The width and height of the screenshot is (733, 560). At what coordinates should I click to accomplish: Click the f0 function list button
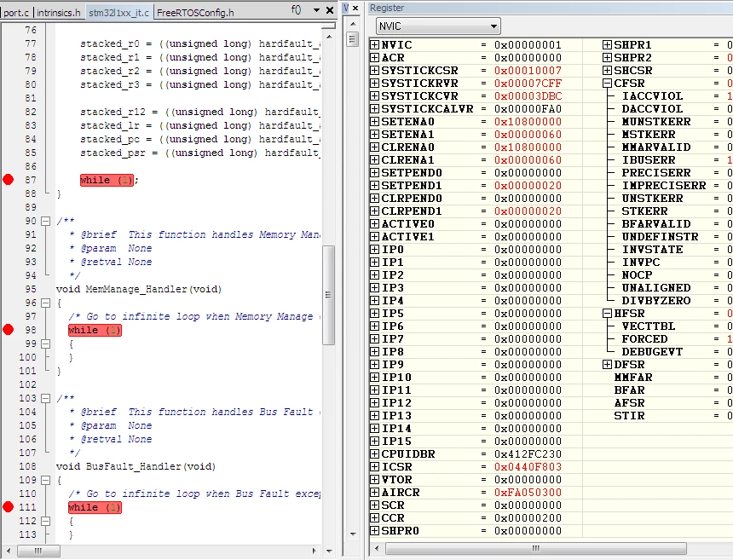coord(297,10)
